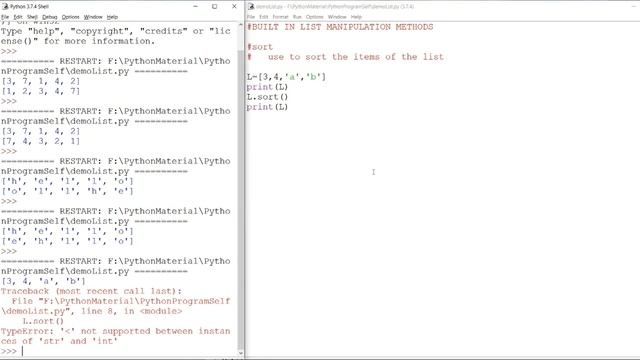Click the 'Type "help", "copyright"' line
Screen dimensions: 640x360
click(x=116, y=31)
